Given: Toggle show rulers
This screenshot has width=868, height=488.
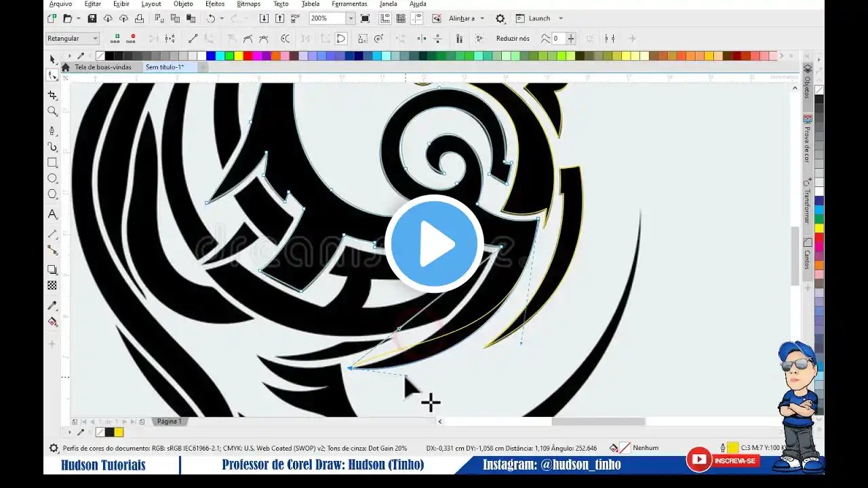Looking at the screenshot, I should point(385,18).
